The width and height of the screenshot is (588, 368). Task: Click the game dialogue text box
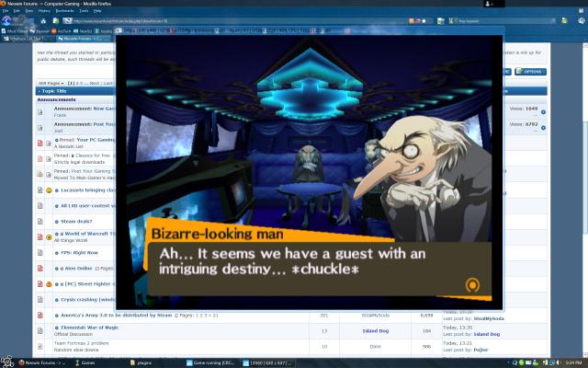pos(319,269)
